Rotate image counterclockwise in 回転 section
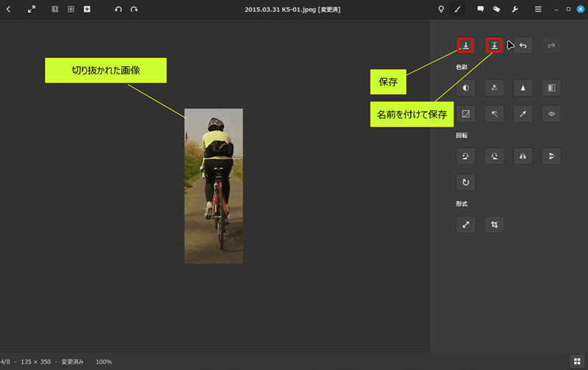This screenshot has width=588, height=370. 466,156
